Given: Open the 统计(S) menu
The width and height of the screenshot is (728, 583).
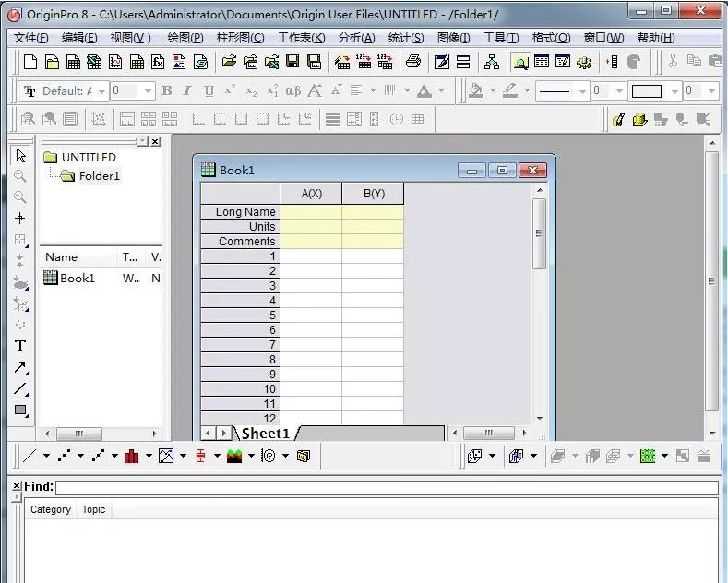Looking at the screenshot, I should (406, 38).
